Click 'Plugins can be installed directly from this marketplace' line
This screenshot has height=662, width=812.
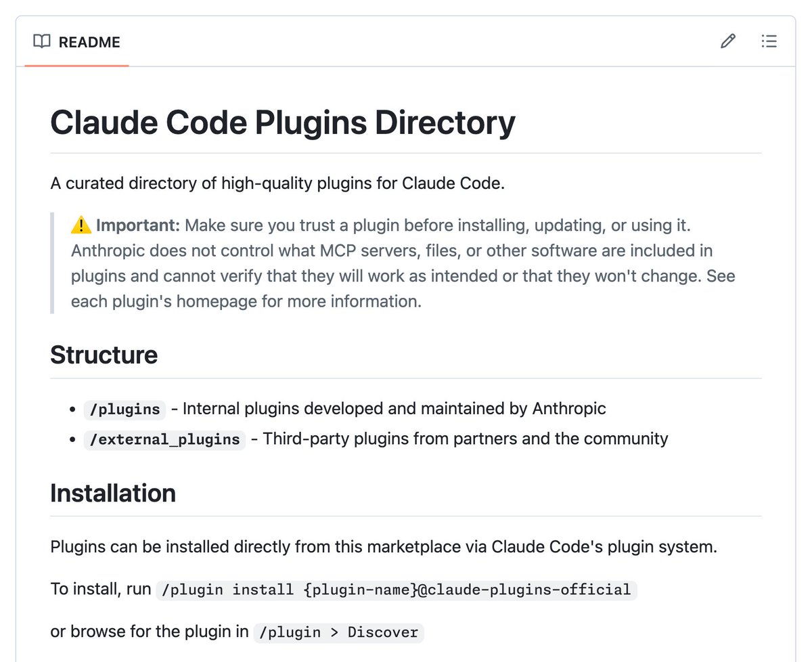tap(384, 546)
